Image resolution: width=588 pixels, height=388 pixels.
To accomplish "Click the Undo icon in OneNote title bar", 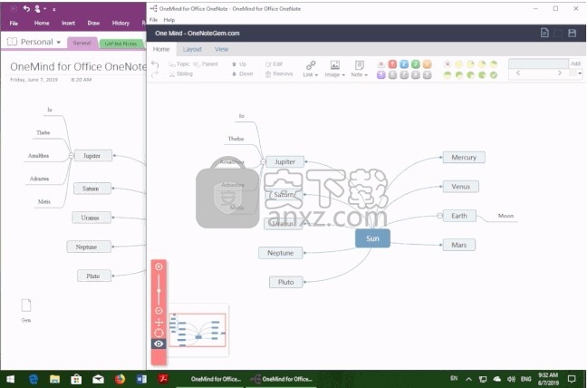I will 26,8.
